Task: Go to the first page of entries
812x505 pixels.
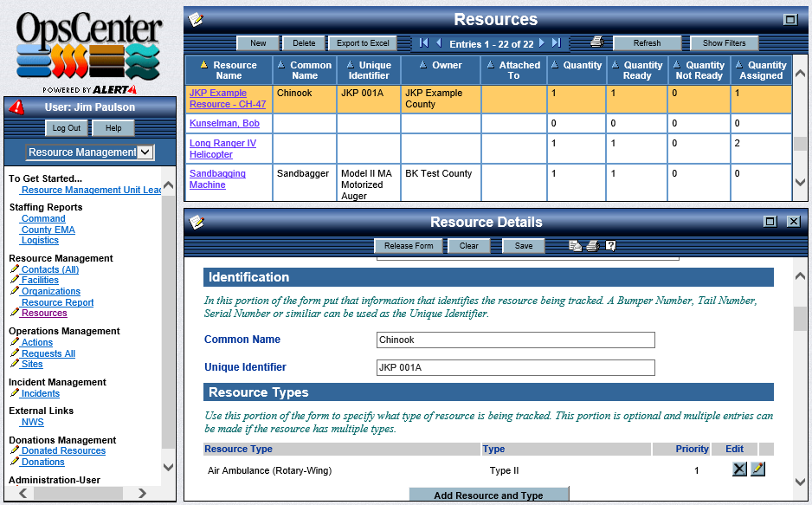Action: click(x=423, y=42)
